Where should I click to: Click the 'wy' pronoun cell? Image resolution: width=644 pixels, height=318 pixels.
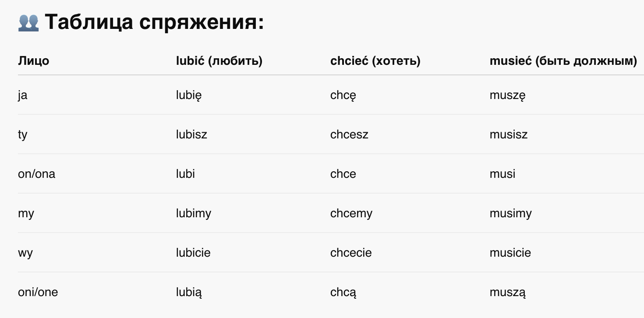25,253
